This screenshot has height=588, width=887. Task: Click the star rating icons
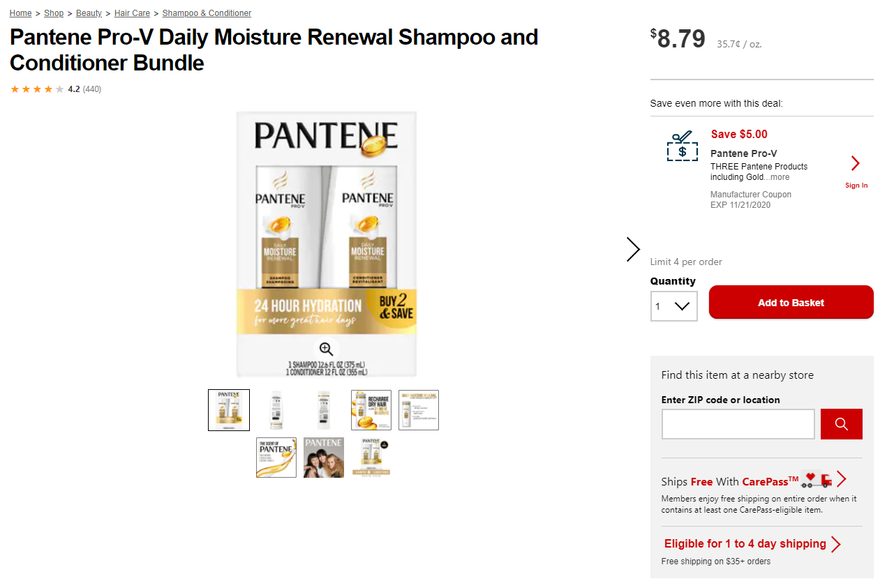click(37, 89)
